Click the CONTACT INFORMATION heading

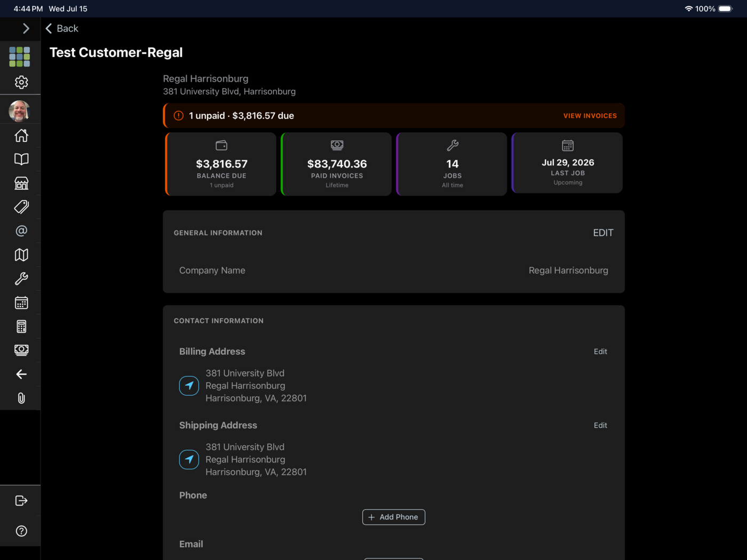(x=219, y=321)
